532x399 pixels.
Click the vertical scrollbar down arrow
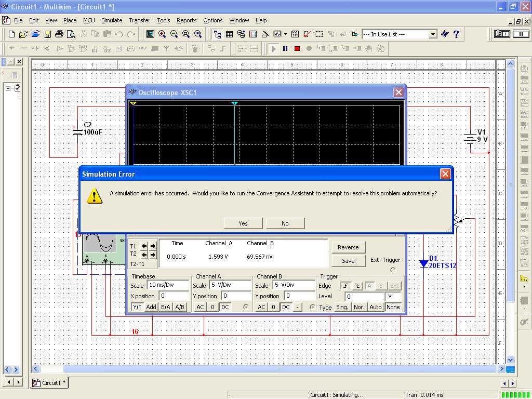click(x=511, y=360)
